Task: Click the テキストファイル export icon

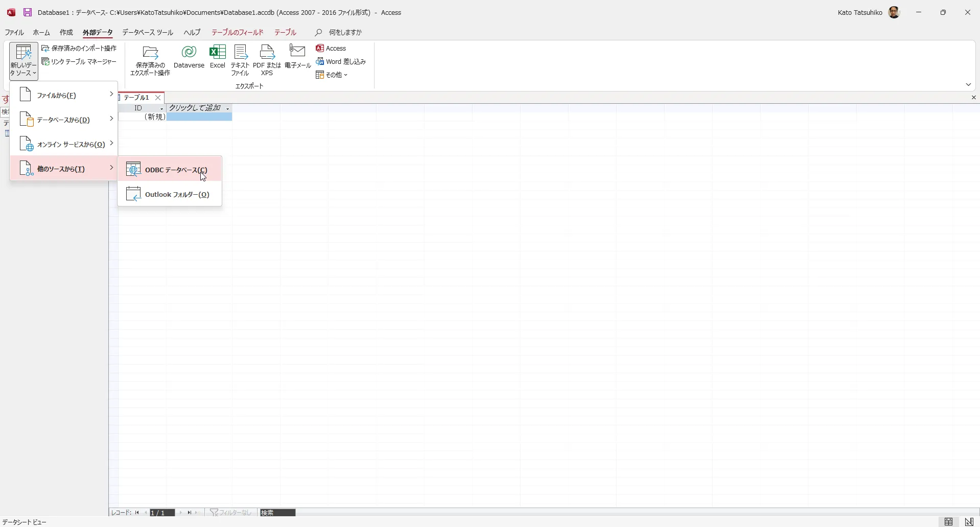Action: click(239, 57)
